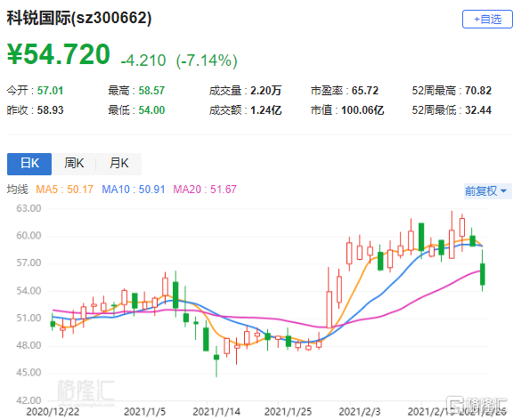
Task: Click the P/E ratio value 65.72
Action: click(365, 91)
